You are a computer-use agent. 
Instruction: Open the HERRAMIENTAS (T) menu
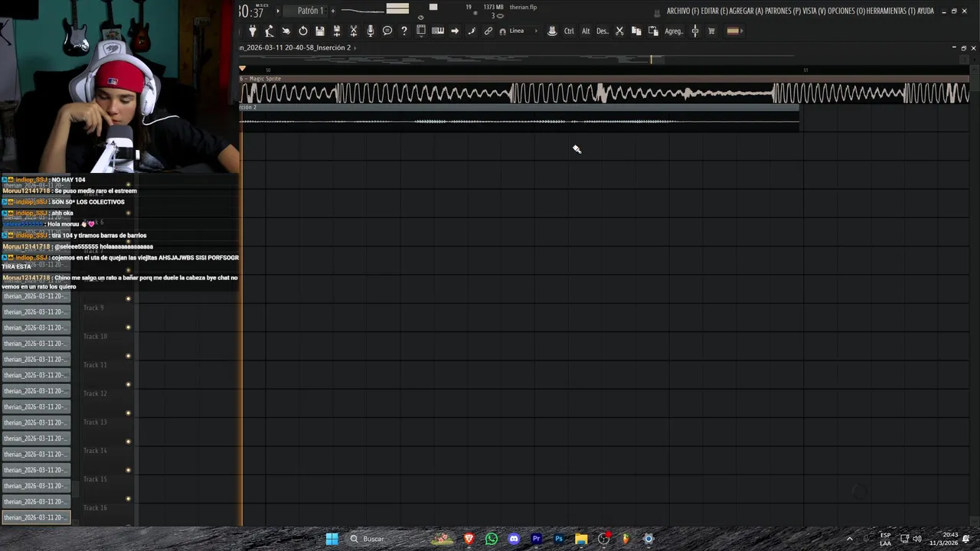pos(890,11)
